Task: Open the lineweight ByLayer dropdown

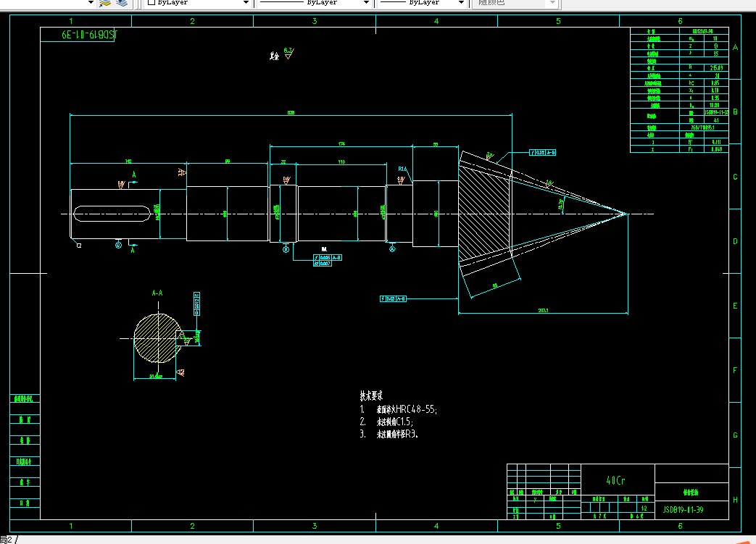Action: (461, 2)
